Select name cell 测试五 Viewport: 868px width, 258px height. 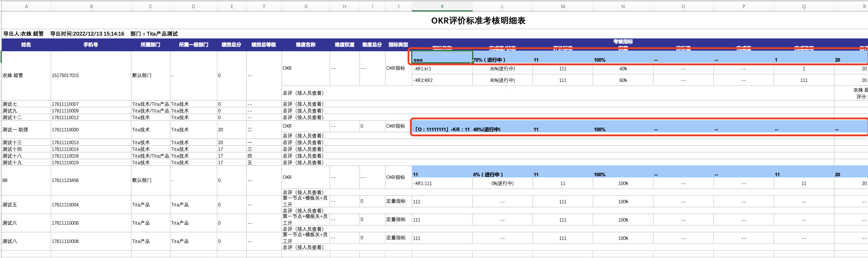pos(26,205)
